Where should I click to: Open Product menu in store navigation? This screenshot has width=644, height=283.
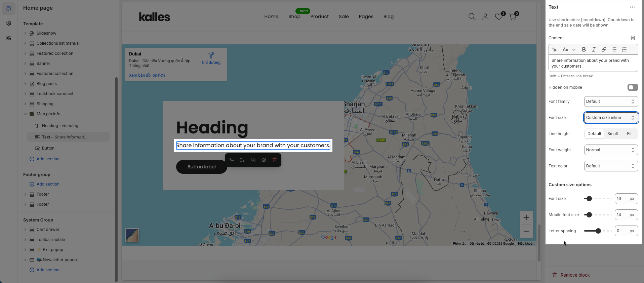click(319, 16)
